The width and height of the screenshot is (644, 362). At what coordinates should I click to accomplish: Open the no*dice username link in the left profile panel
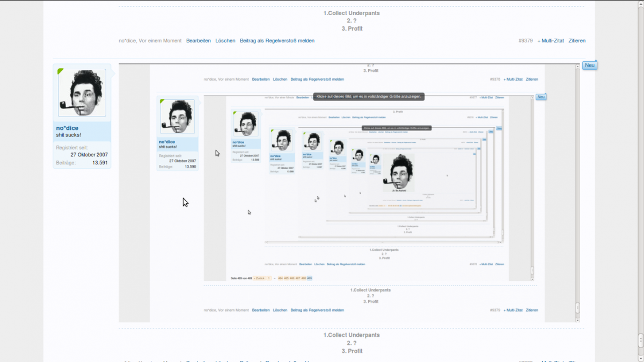[x=67, y=128]
